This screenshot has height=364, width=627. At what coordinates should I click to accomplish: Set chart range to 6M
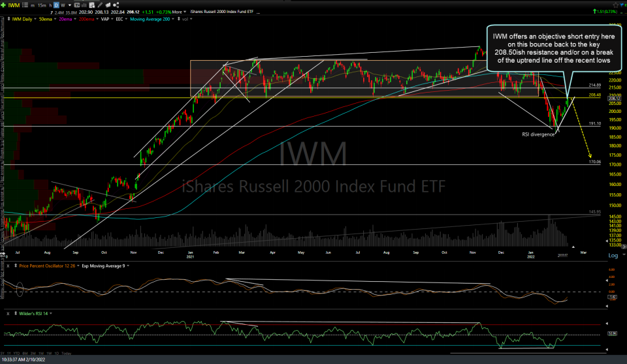(25, 353)
